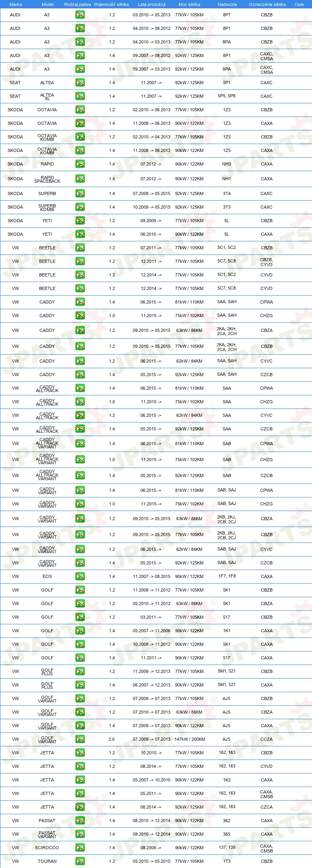The image size is (312, 868).
Task: Click petrol icon in Golf Variant 2.0 CCZA row
Action: [80, 740]
